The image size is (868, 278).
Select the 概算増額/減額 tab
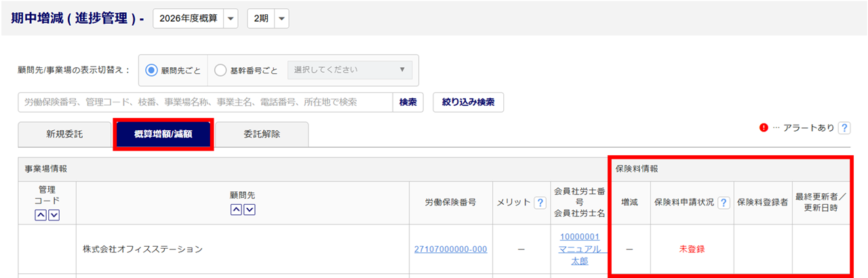pos(163,134)
